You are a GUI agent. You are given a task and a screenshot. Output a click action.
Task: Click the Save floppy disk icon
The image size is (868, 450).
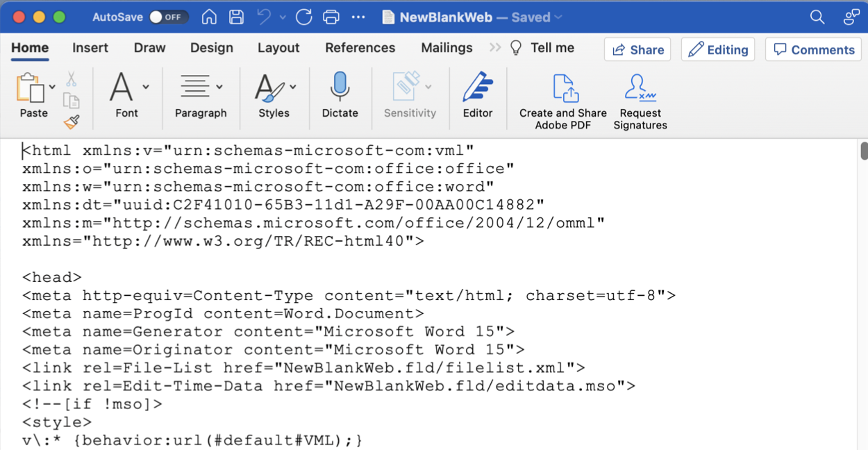coord(236,17)
